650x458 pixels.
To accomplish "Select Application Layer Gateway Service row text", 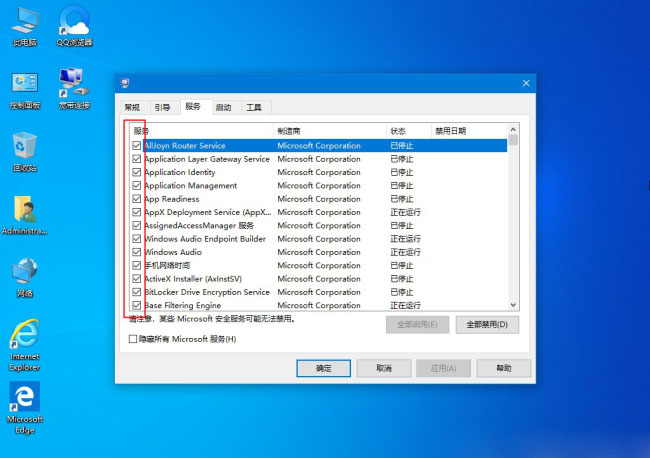I will tap(207, 159).
